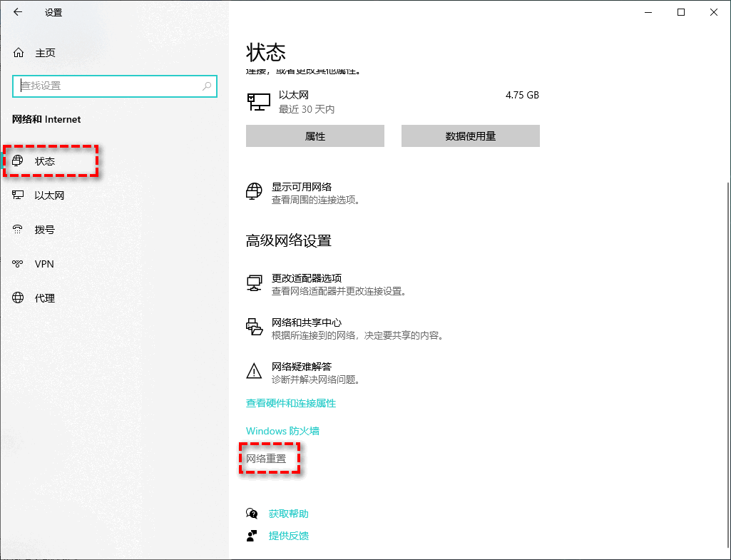Click 查看周围的连接选项 description

316,200
